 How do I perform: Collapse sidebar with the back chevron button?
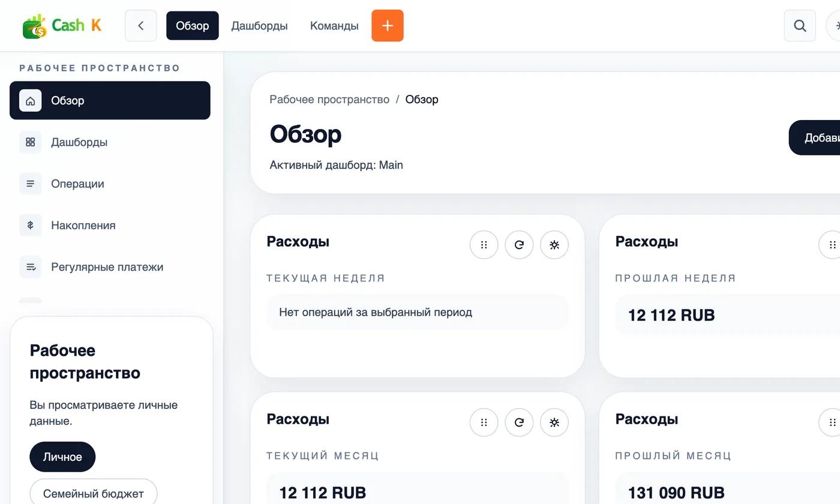141,26
